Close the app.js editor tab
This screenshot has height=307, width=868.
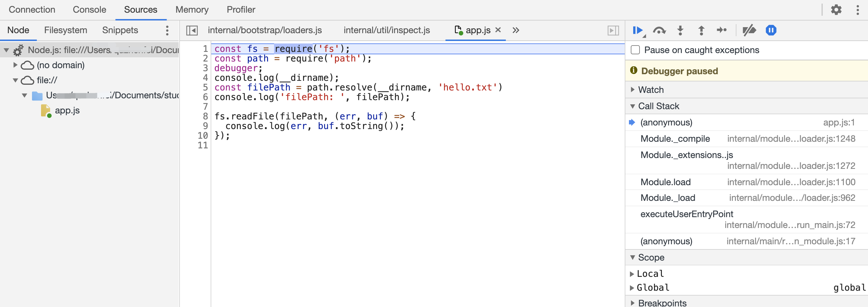click(x=498, y=30)
